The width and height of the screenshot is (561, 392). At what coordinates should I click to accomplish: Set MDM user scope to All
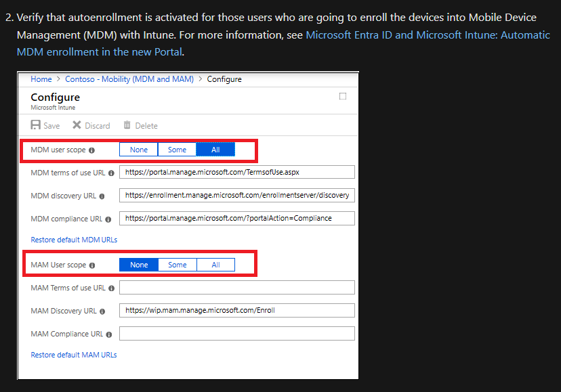tap(215, 150)
